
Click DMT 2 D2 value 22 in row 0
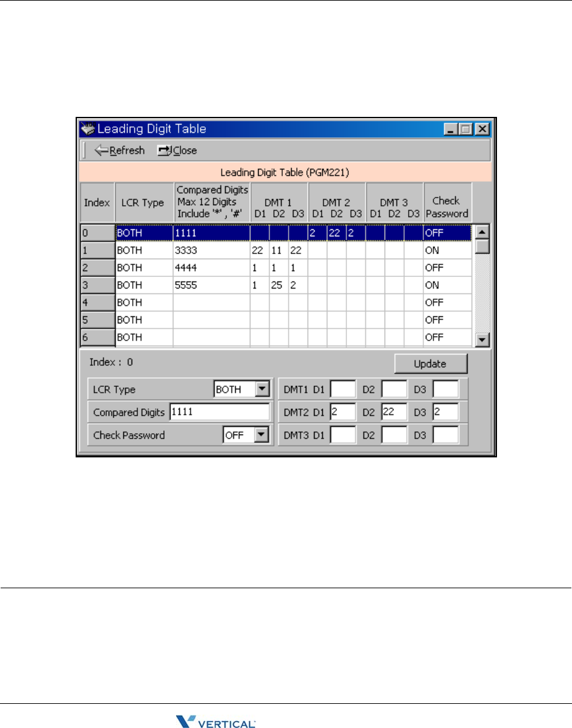tap(336, 233)
